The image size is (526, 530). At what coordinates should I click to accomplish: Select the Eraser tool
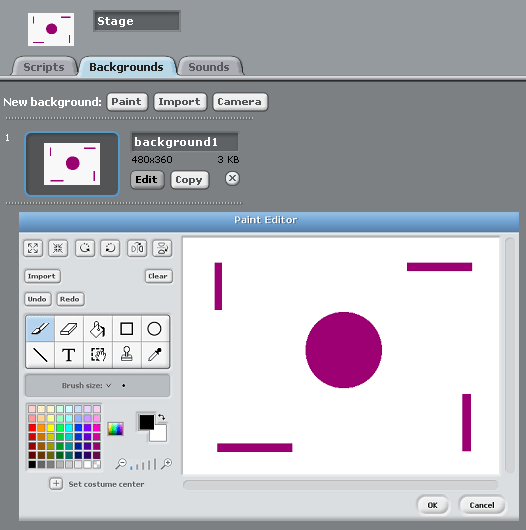[x=69, y=329]
